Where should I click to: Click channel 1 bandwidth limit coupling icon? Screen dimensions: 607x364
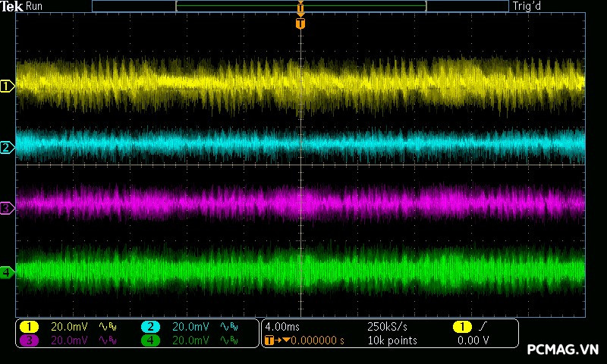point(108,326)
